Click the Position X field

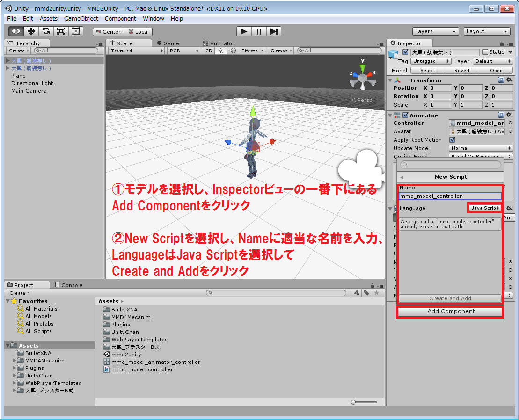(440, 88)
